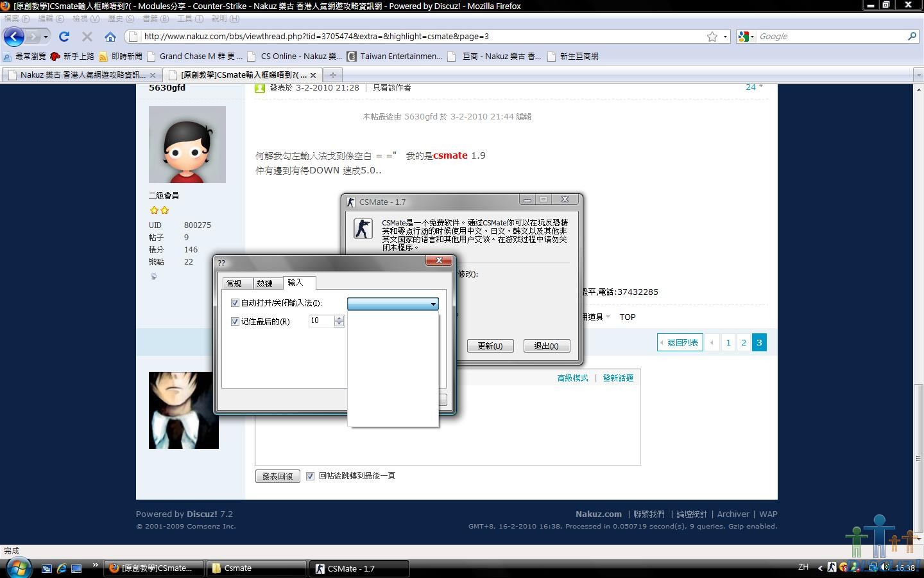Toggle 记住最后的 checkbox
This screenshot has height=578, width=924.
pos(235,322)
